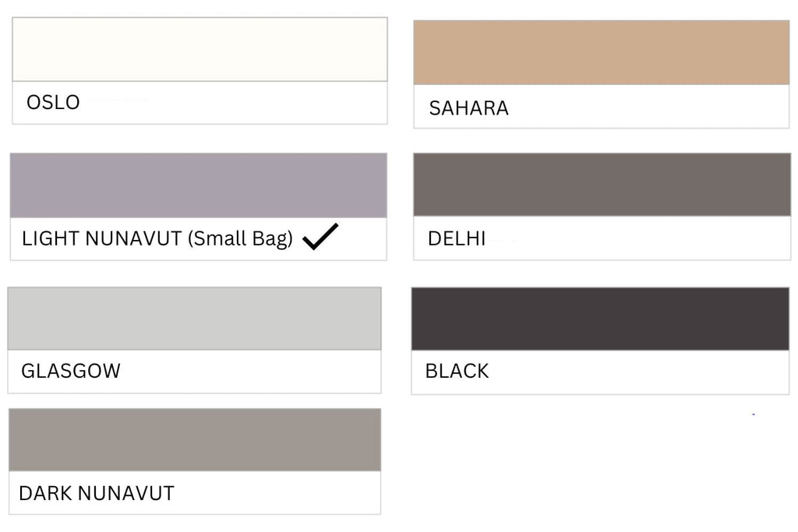Viewport: 798px width, 532px height.
Task: Click the small blue dot below the Black card
Action: pyautogui.click(x=754, y=414)
